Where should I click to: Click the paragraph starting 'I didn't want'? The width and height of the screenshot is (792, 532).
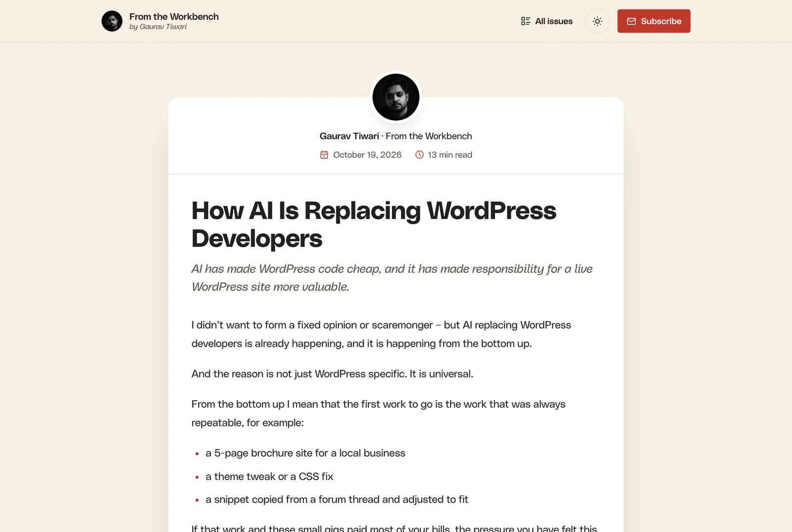(381, 334)
